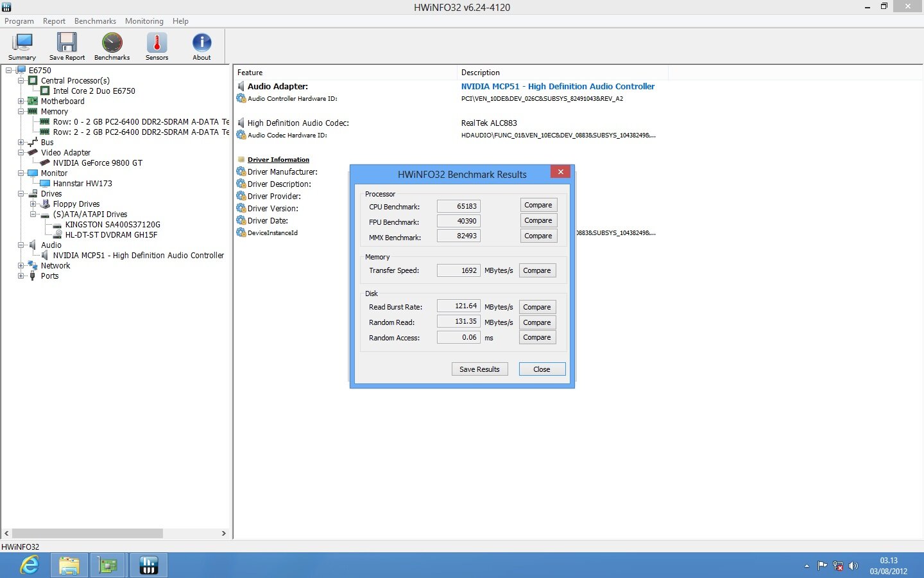Collapse the Drives tree node
Screen dimensions: 924x578
[21, 194]
